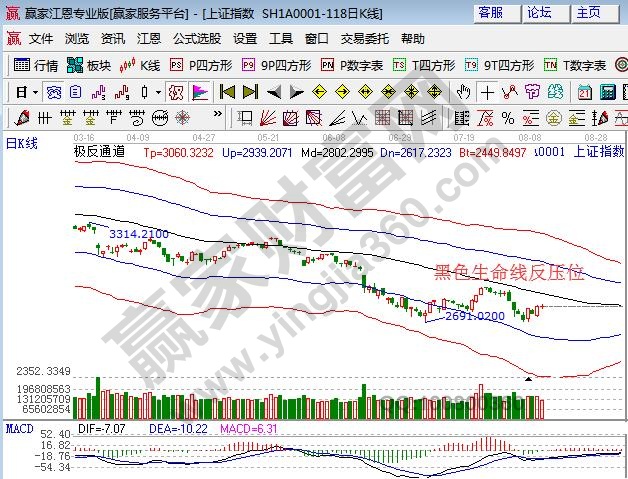Open the 江恩 menu
Image resolution: width=628 pixels, height=479 pixels.
click(x=149, y=39)
